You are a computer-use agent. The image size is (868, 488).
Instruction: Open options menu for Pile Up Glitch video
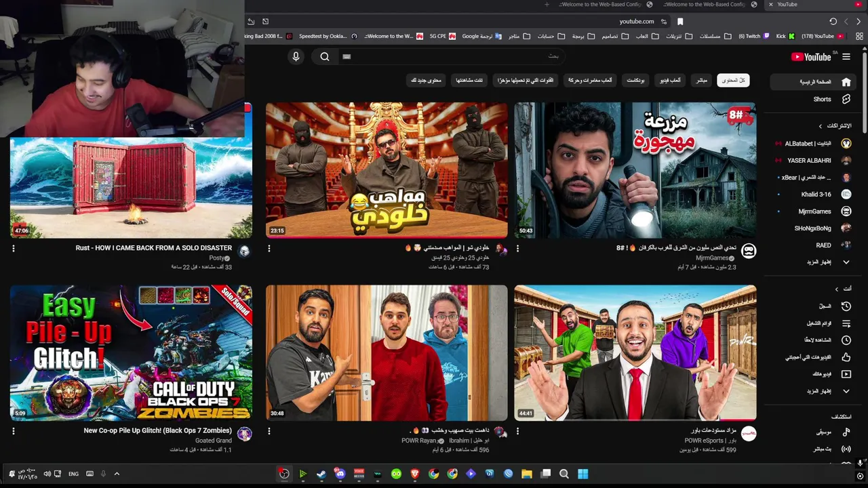14,431
